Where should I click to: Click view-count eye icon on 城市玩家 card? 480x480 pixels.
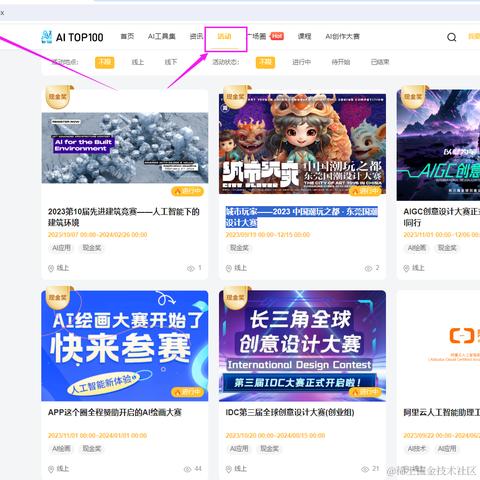click(368, 268)
